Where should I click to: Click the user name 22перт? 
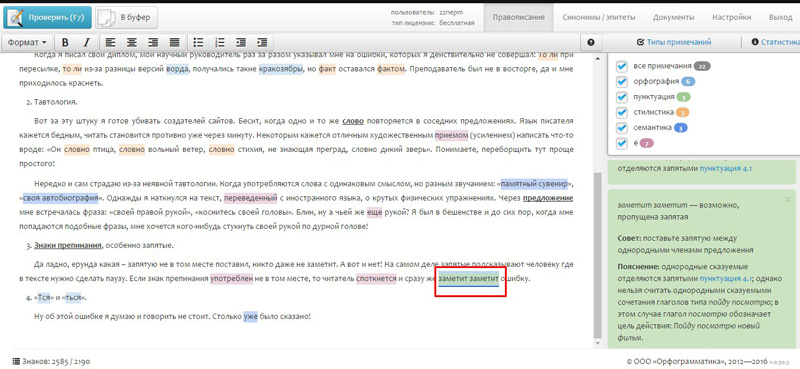point(452,12)
